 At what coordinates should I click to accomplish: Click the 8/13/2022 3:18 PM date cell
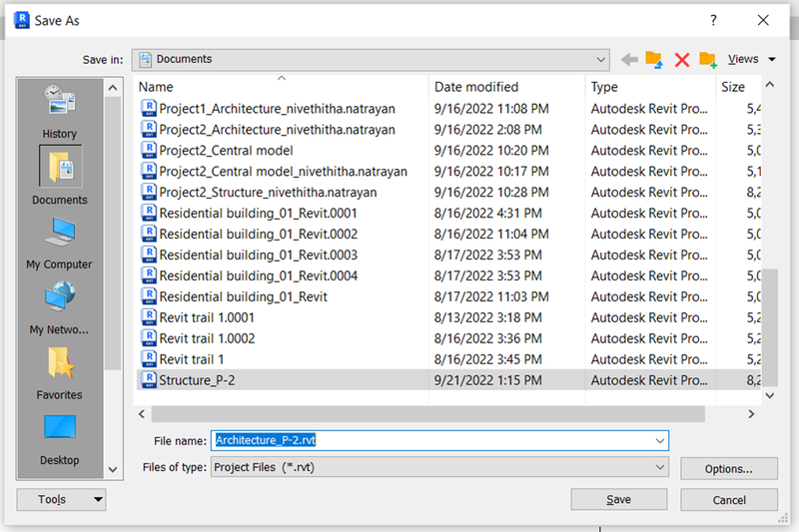488,317
